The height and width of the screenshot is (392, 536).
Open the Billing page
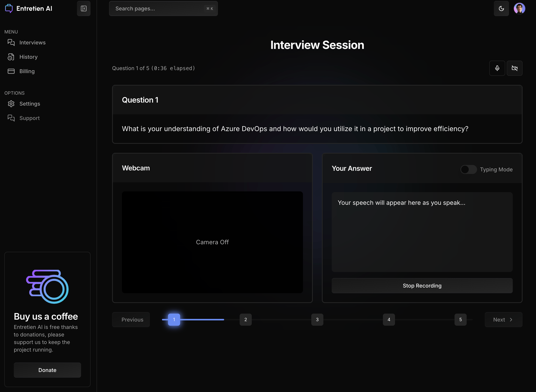coord(27,71)
